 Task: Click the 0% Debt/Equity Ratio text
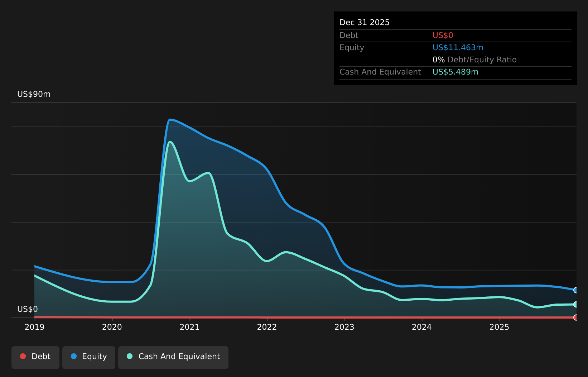[474, 60]
